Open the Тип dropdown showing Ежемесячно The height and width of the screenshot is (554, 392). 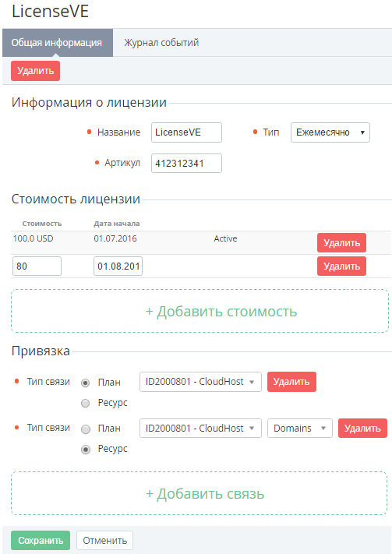tap(330, 132)
